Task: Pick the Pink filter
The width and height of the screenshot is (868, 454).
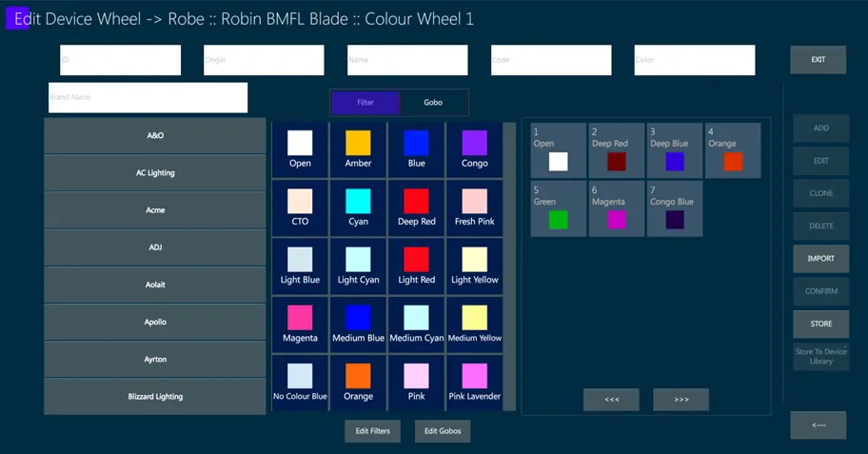Action: pyautogui.click(x=416, y=383)
